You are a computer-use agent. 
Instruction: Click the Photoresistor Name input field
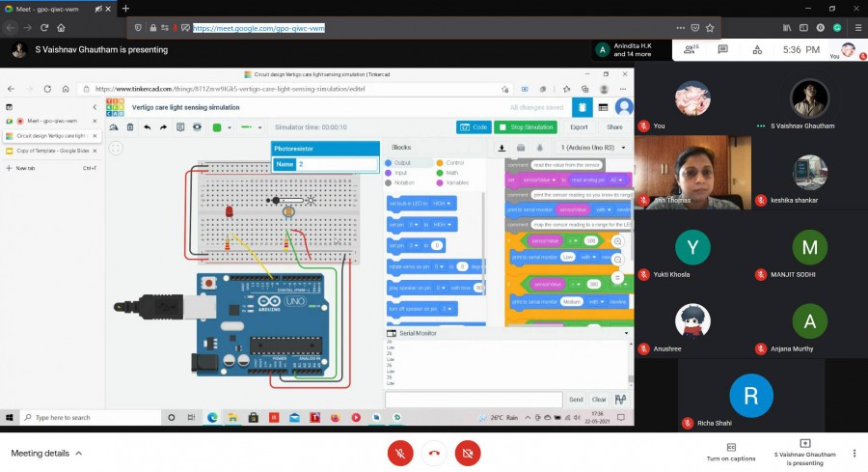click(x=337, y=165)
